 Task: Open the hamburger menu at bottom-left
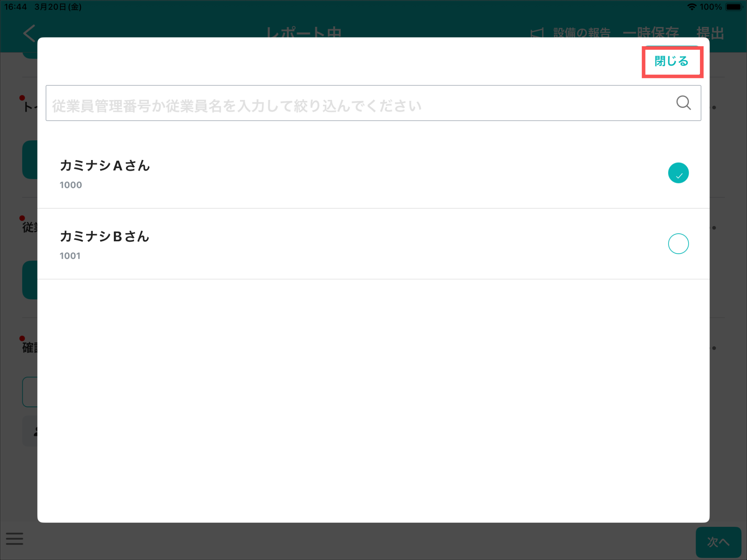click(x=15, y=538)
